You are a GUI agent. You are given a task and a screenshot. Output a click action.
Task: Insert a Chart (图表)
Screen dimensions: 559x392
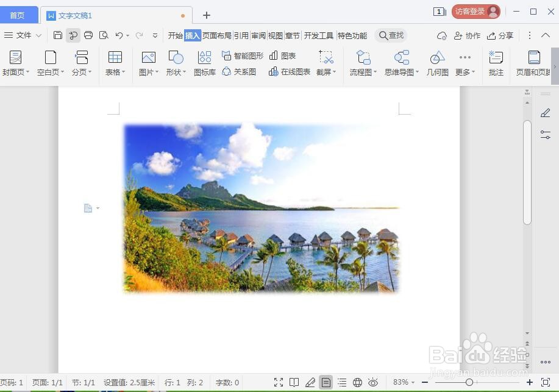pos(282,55)
